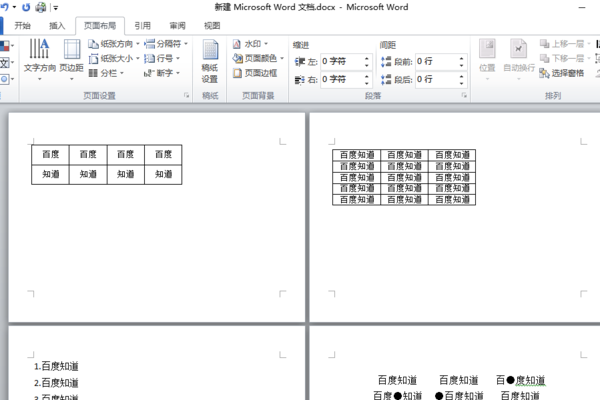600x400 pixels.
Task: Click the Redo repeat icon
Action: (26, 7)
